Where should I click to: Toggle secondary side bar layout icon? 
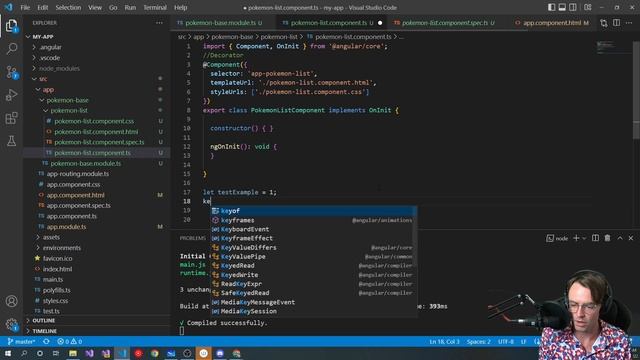[573, 7]
